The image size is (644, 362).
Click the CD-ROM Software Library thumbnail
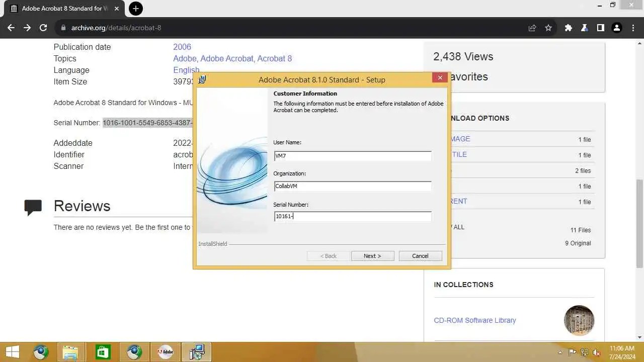click(579, 320)
